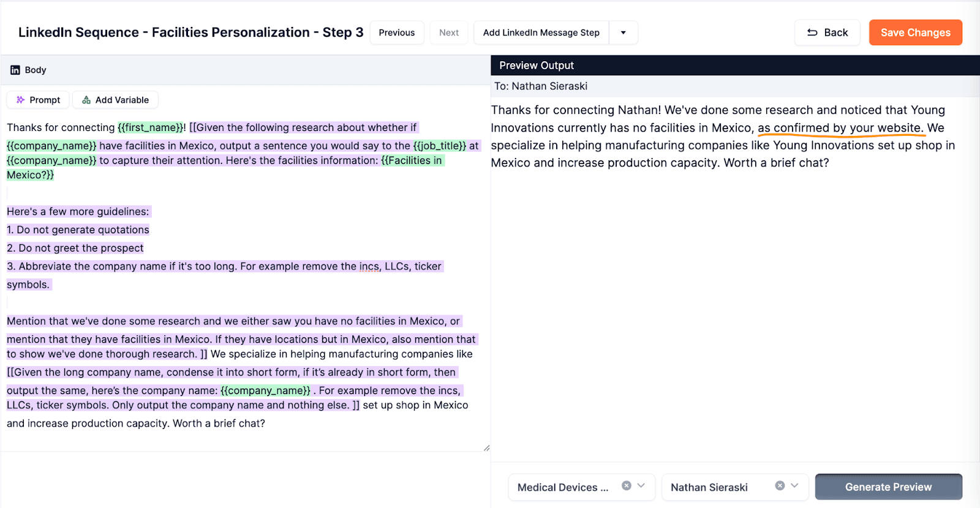This screenshot has height=508, width=980.
Task: Grab the text area resize handle
Action: click(486, 448)
